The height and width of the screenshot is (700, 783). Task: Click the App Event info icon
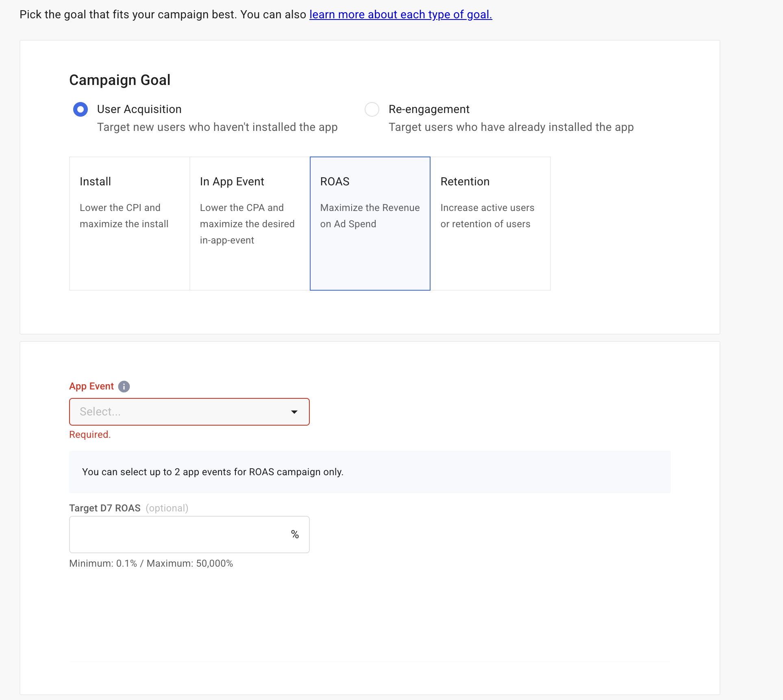124,387
